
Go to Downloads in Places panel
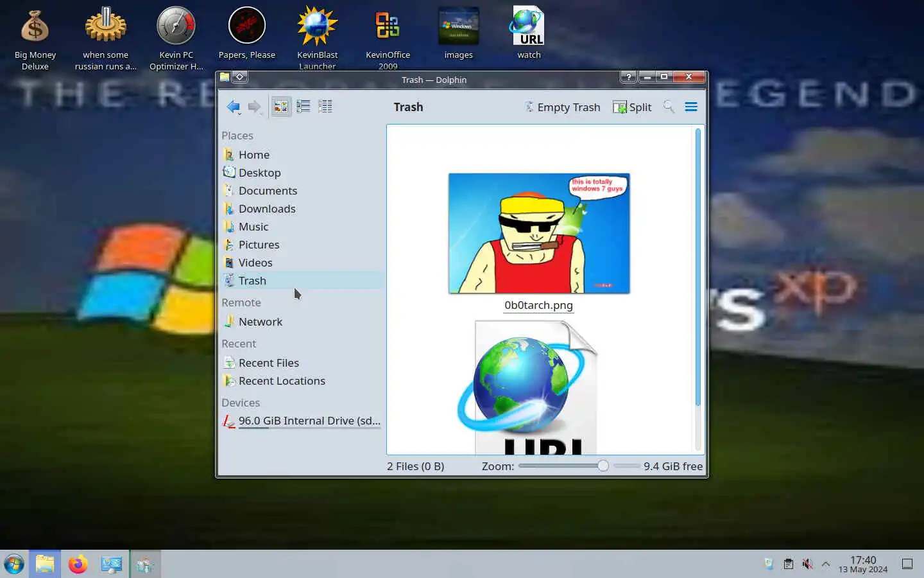[x=302, y=209]
